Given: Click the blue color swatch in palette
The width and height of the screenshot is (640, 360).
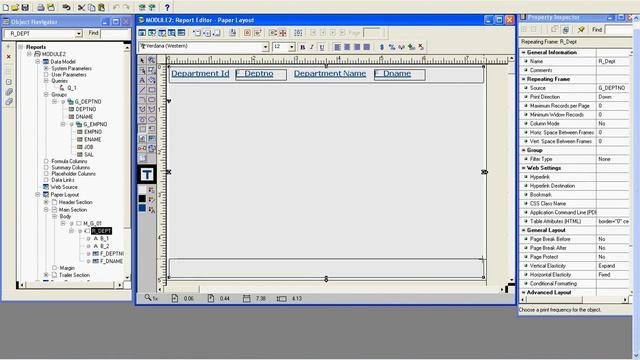Looking at the screenshot, I should (142, 208).
